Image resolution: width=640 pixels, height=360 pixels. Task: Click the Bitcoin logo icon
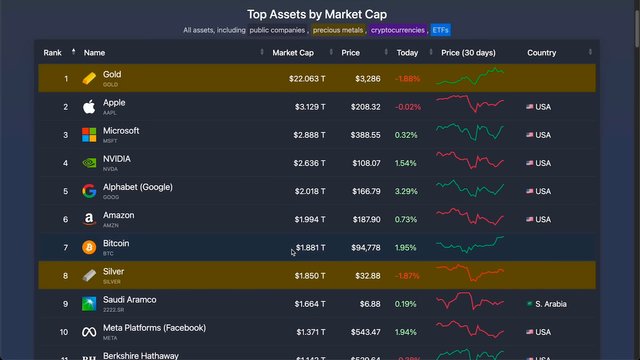[x=89, y=247]
